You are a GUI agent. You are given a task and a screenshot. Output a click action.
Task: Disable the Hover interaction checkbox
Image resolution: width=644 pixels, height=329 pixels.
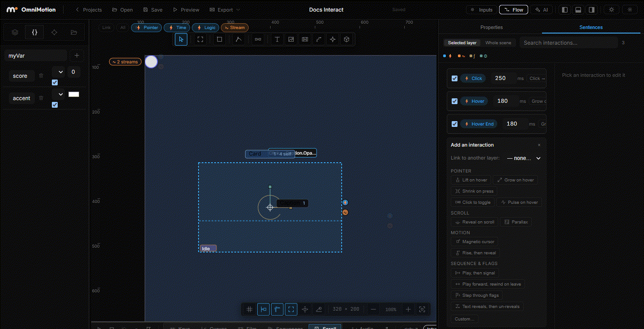coord(454,101)
